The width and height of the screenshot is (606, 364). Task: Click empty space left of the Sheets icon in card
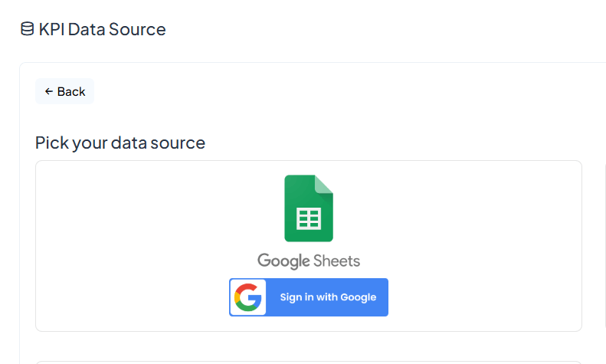153,215
